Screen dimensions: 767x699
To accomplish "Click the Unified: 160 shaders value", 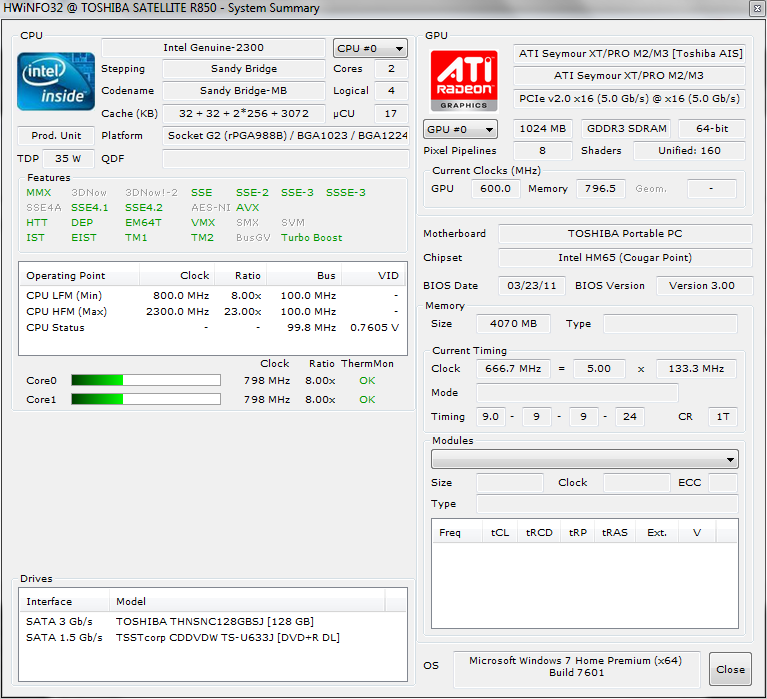I will point(689,151).
